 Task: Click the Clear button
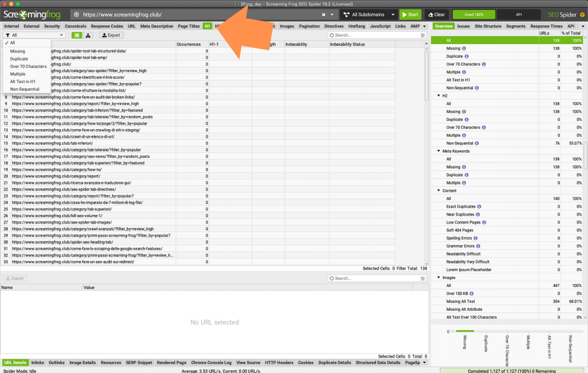pyautogui.click(x=436, y=15)
